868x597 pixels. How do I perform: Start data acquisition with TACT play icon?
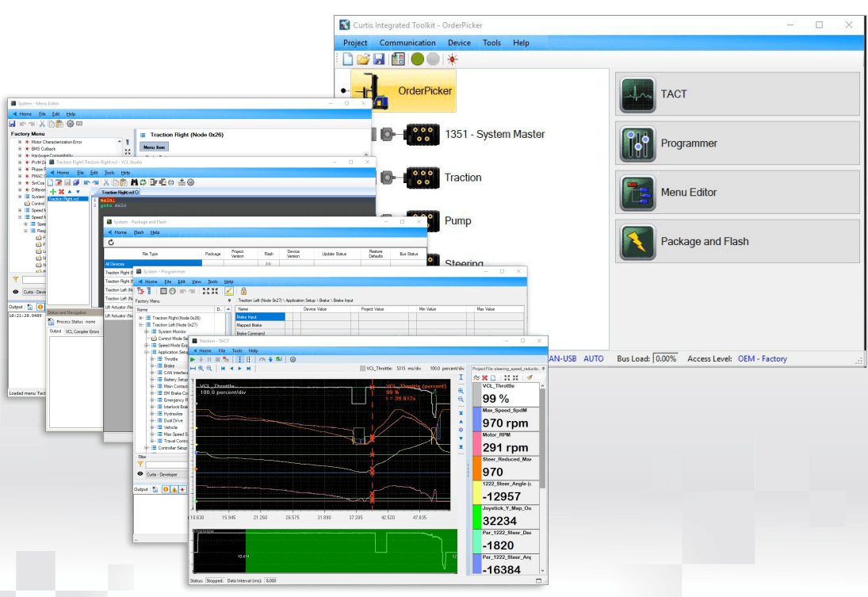(193, 359)
